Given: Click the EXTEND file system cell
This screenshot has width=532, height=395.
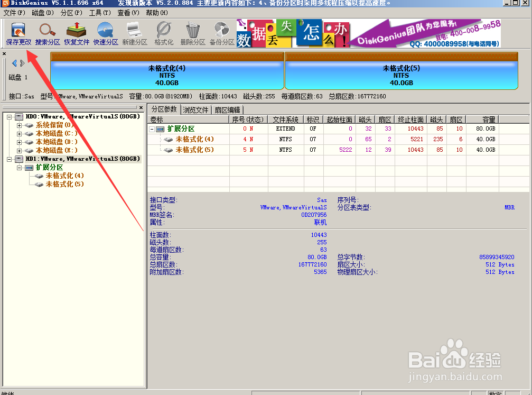Looking at the screenshot, I should click(x=285, y=128).
